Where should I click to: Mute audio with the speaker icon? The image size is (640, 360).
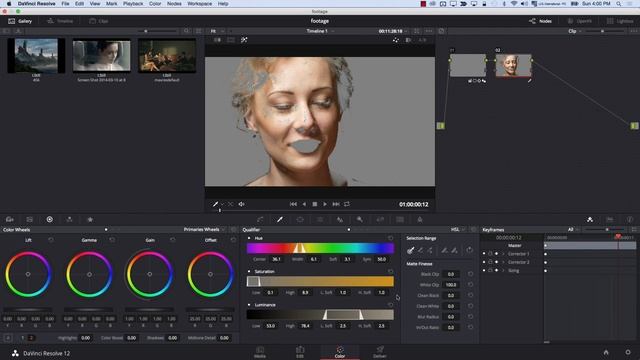[x=241, y=204]
